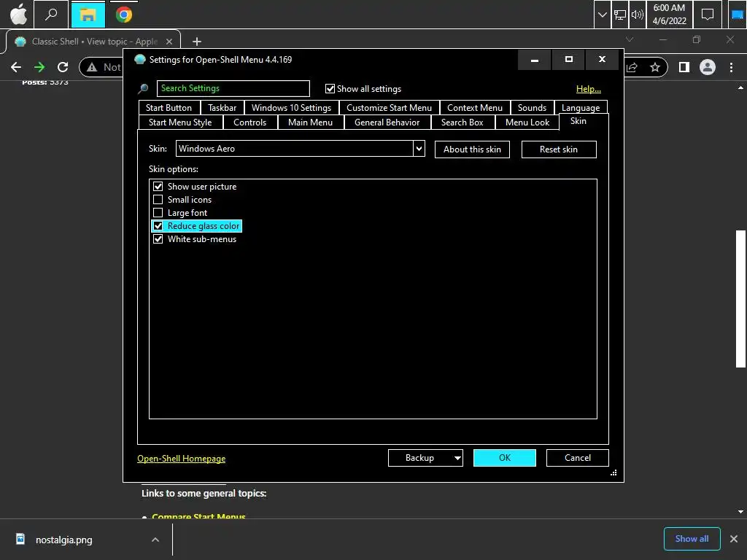
Task: Bookmark this page with the star
Action: click(x=655, y=67)
